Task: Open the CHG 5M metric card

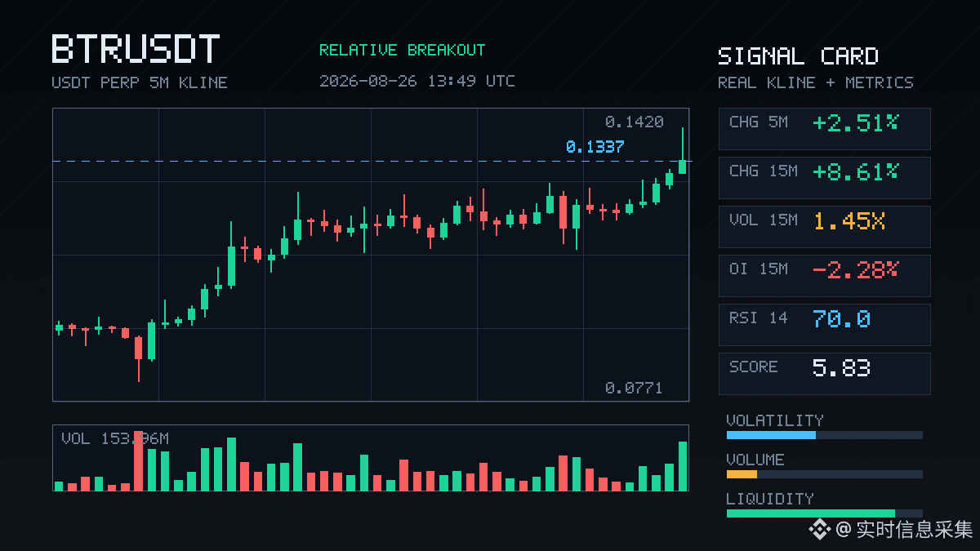Action: pyautogui.click(x=824, y=129)
